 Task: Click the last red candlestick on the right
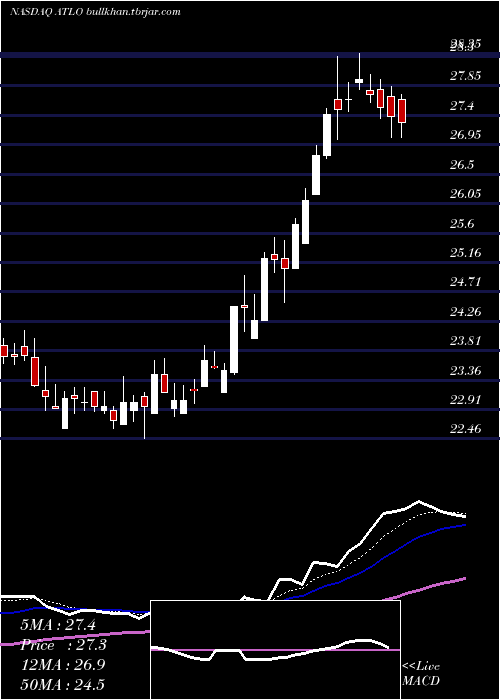pos(402,111)
